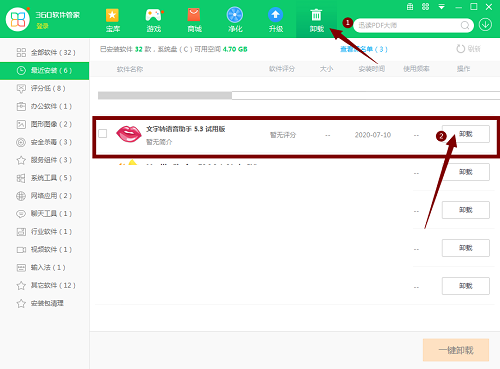Open the skin grid icon in title bar
Screen dimensions: 500x369
(x=425, y=7)
